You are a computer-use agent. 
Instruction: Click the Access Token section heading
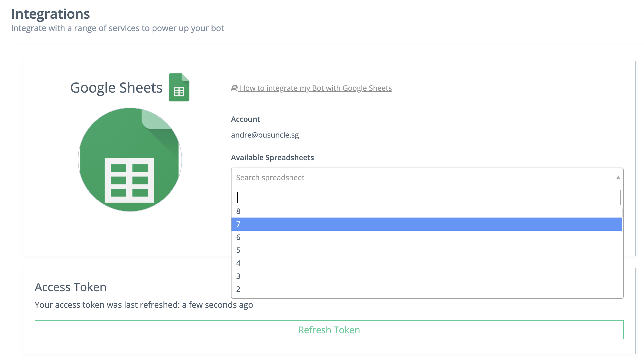(71, 287)
